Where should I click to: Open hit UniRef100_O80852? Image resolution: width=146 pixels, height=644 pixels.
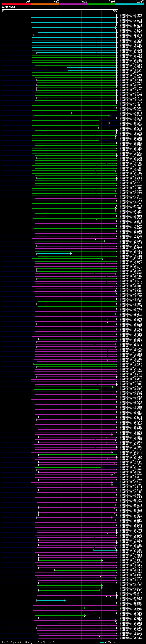point(131,15)
